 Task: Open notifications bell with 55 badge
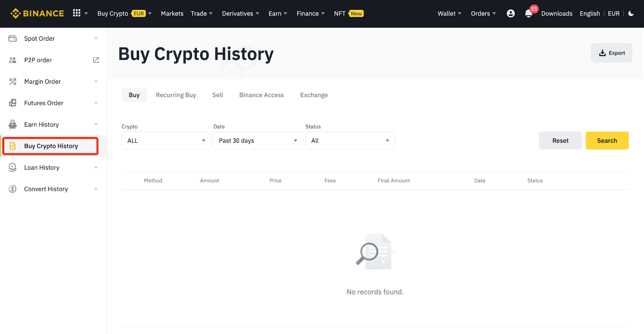click(529, 13)
